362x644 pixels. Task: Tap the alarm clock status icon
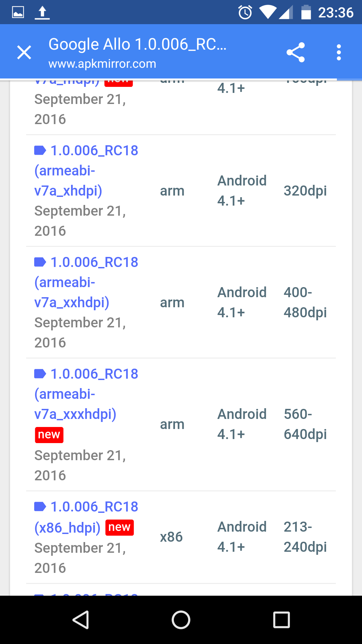point(245,13)
